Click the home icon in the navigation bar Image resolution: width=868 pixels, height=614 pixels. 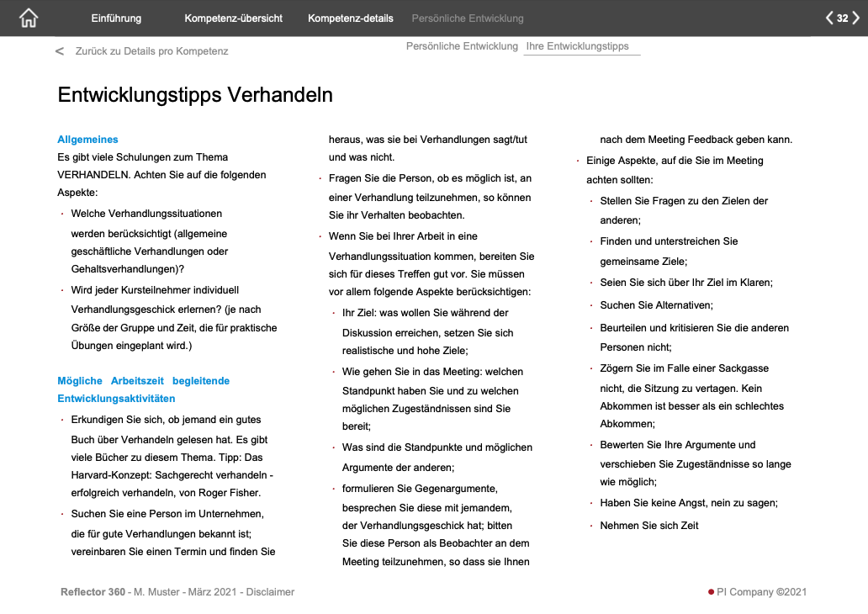pos(28,16)
